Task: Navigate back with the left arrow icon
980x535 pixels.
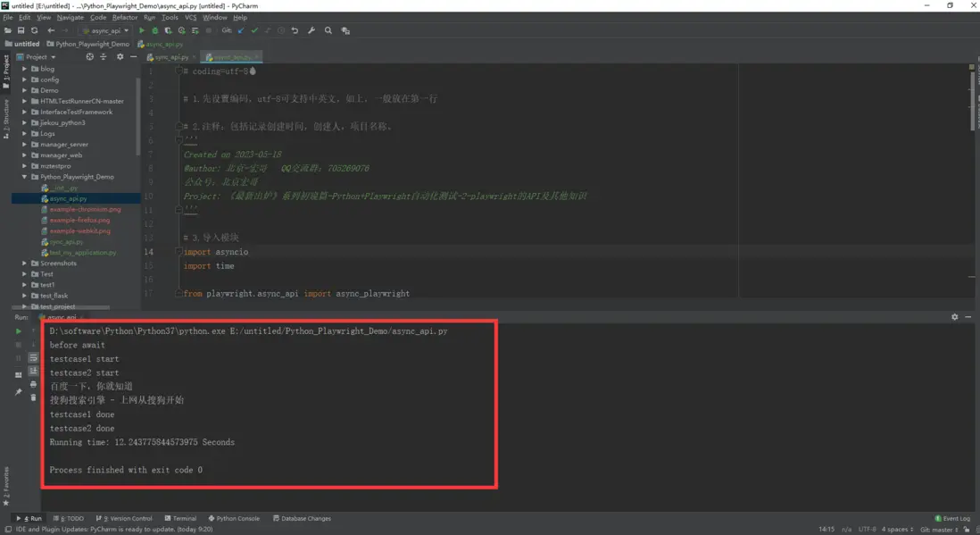Action: pyautogui.click(x=51, y=30)
